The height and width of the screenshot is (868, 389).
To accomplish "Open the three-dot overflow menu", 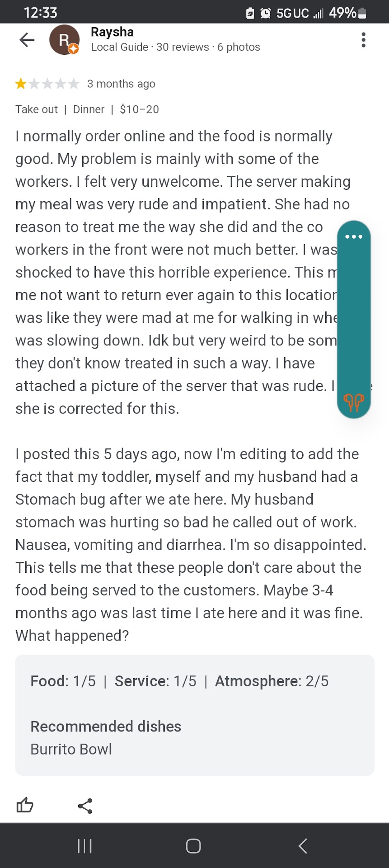I will (363, 40).
